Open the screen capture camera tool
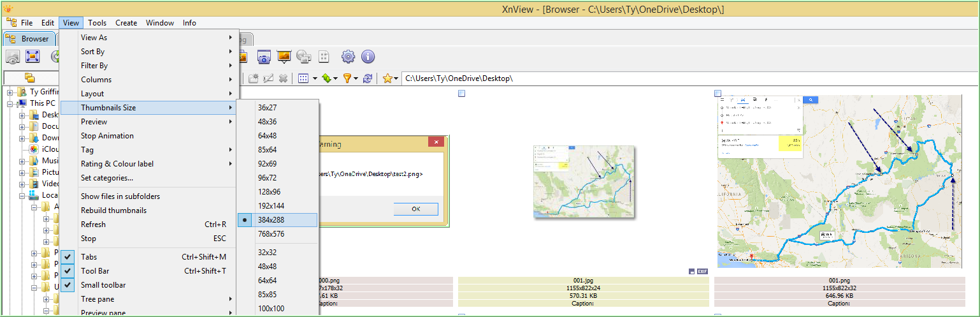This screenshot has width=980, height=317. (x=264, y=57)
